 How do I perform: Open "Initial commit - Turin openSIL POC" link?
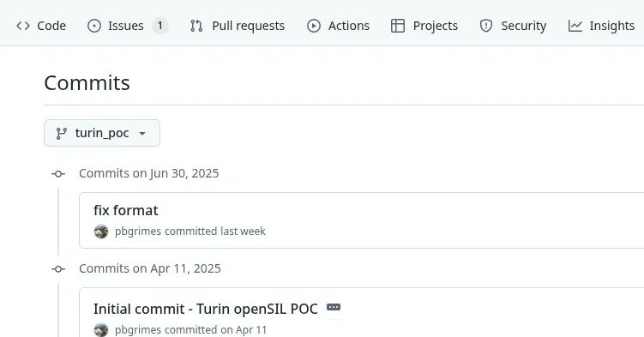pos(205,309)
